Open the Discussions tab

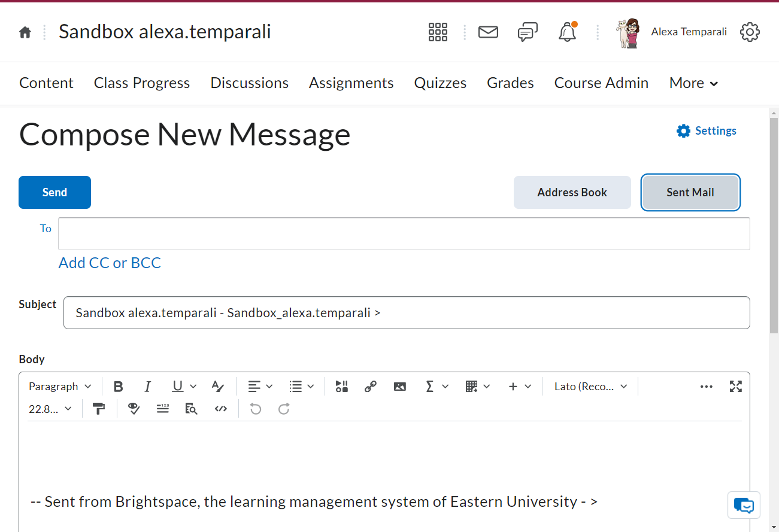[x=250, y=83]
